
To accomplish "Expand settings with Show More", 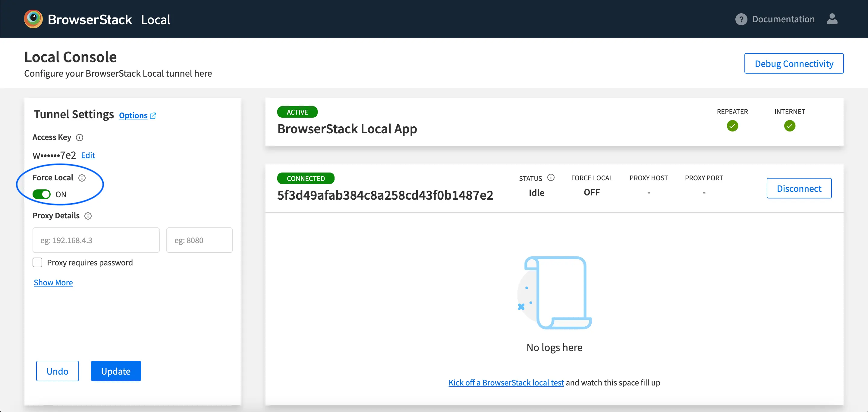I will point(53,283).
